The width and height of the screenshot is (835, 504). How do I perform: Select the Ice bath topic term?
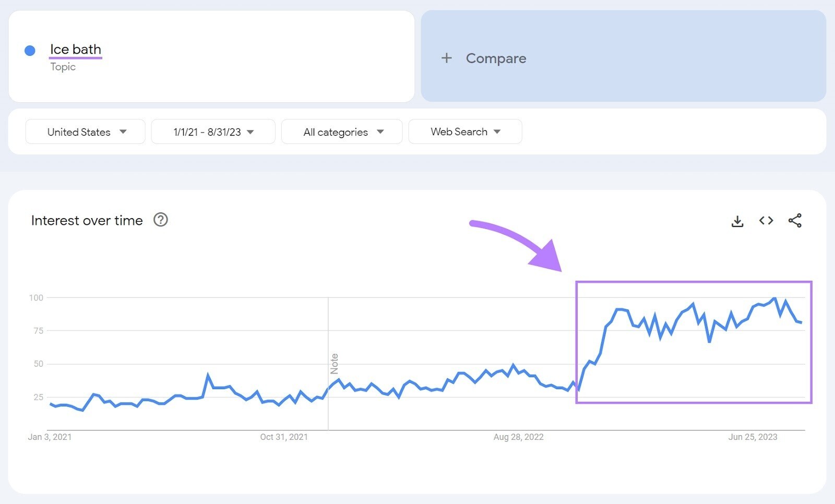75,50
